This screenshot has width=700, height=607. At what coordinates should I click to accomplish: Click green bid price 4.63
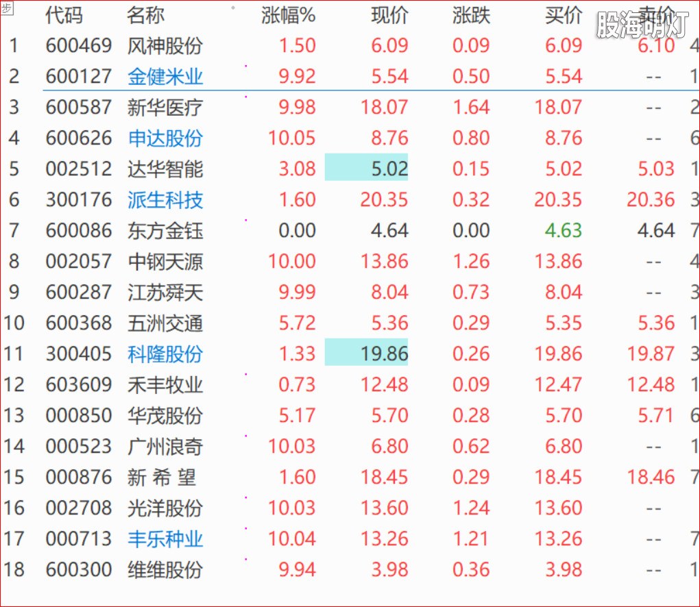click(564, 230)
